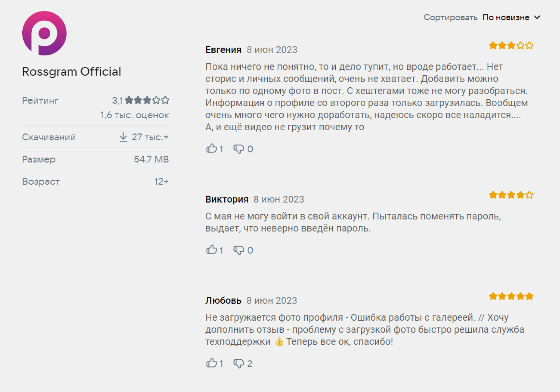Click reviewer name Виктория

(x=227, y=199)
